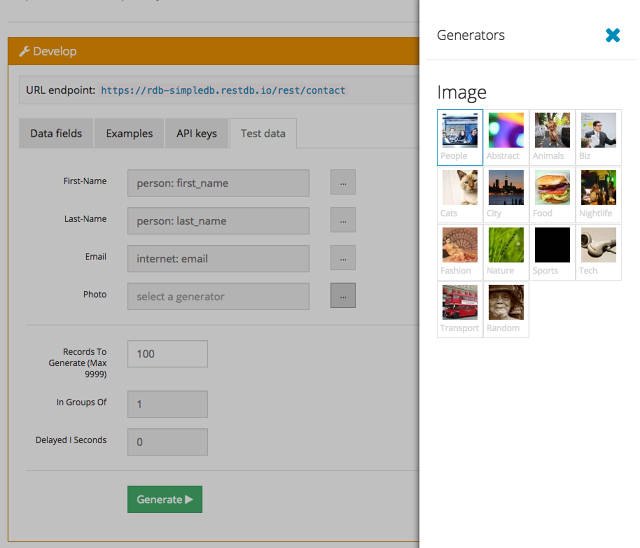Pick the Biz image generator

598,137
